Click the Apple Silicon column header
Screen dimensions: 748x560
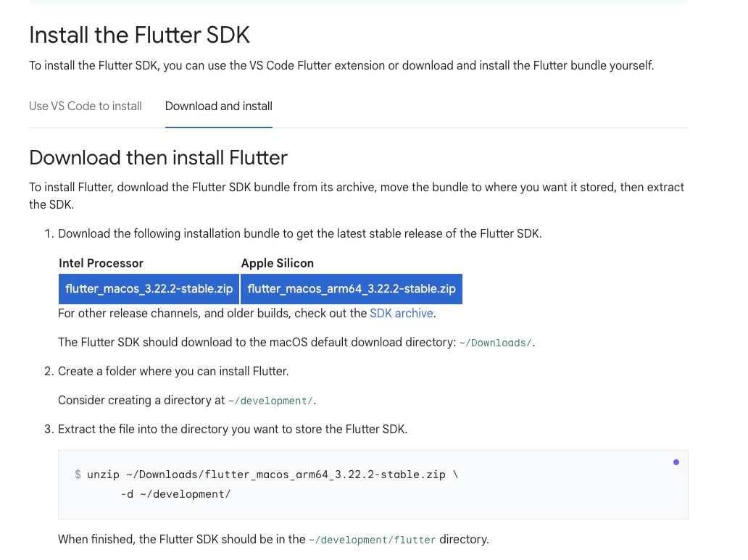tap(278, 263)
